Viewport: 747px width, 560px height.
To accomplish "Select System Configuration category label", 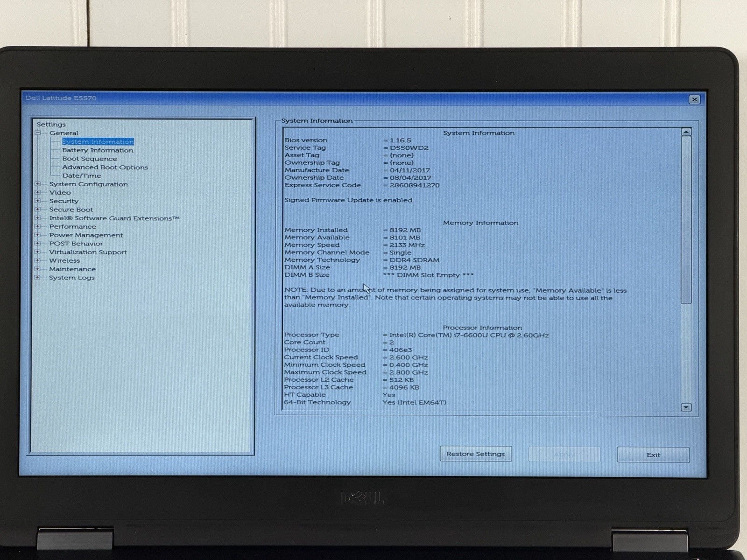I will tap(88, 184).
